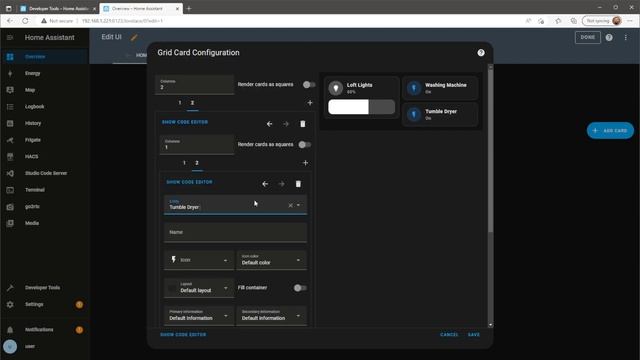Open the HACS sidebar icon
This screenshot has width=640, height=360.
10,157
